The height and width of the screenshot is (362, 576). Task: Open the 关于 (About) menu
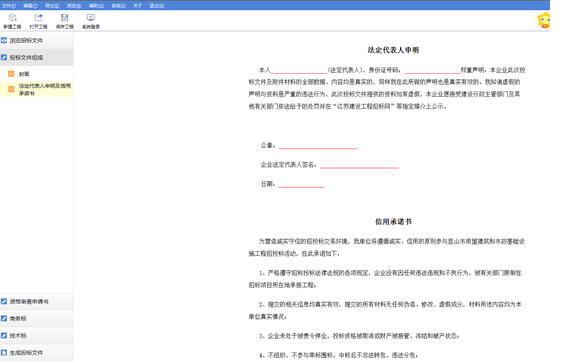click(137, 6)
